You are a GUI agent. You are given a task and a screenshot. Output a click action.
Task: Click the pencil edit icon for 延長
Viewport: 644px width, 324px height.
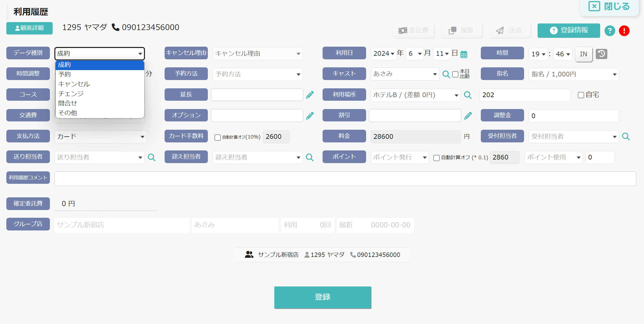pos(310,95)
